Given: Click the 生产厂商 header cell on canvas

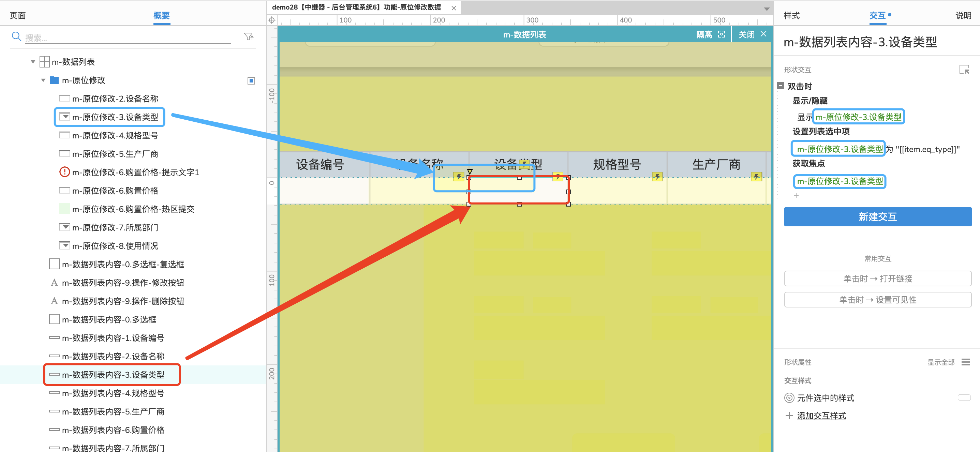Looking at the screenshot, I should (716, 164).
